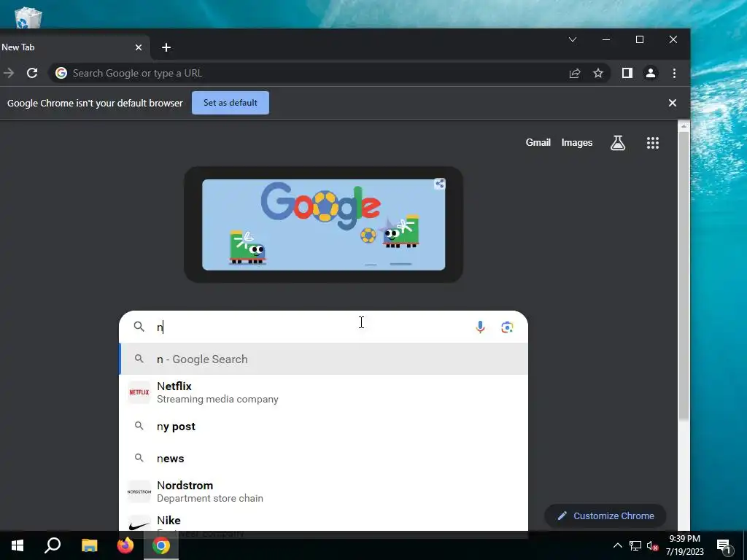Open the tab search dropdown arrow
This screenshot has width=747, height=560.
[573, 39]
